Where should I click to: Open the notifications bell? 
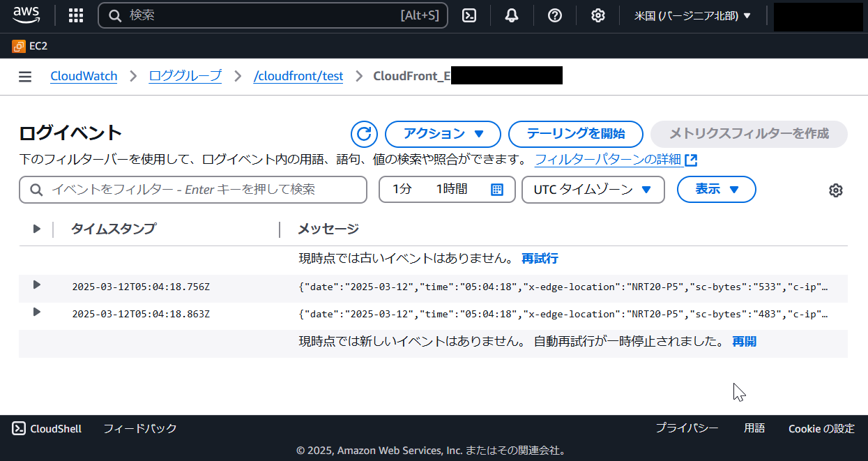pos(512,15)
